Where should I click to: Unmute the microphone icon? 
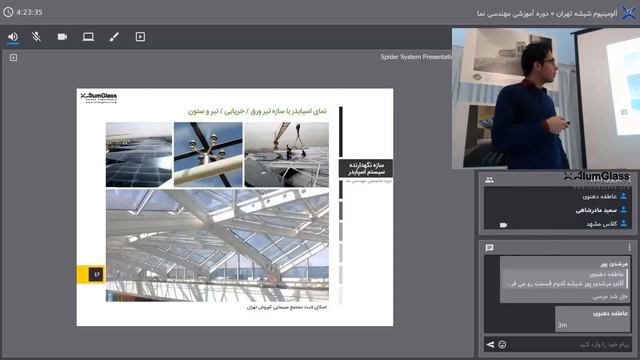point(36,37)
